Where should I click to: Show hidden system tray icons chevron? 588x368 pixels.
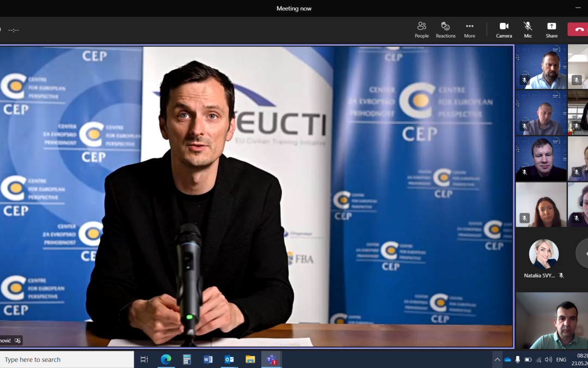coord(497,360)
